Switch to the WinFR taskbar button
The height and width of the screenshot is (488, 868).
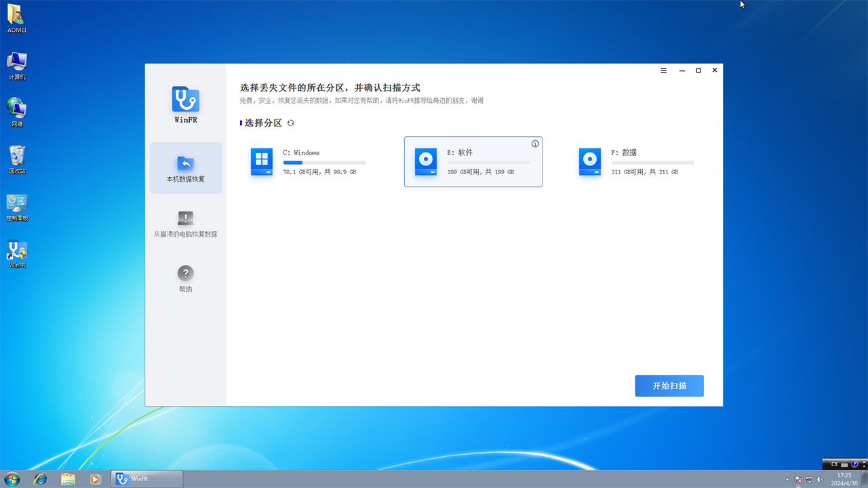tap(146, 479)
